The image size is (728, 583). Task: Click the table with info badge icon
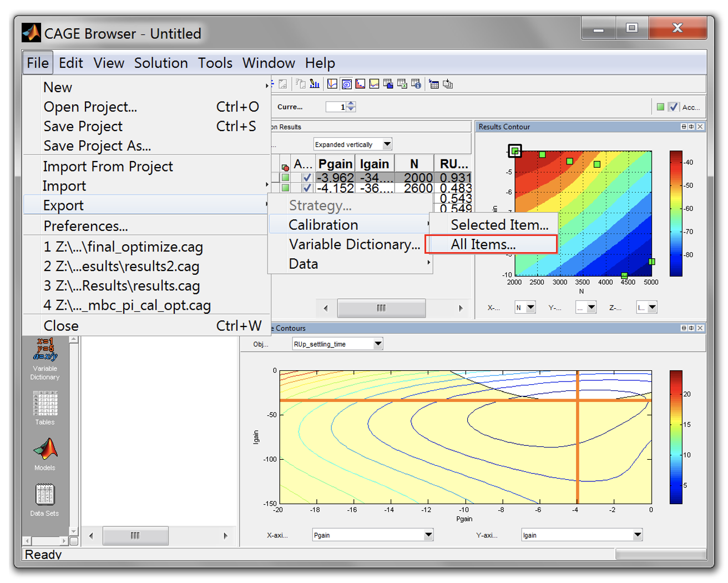416,84
